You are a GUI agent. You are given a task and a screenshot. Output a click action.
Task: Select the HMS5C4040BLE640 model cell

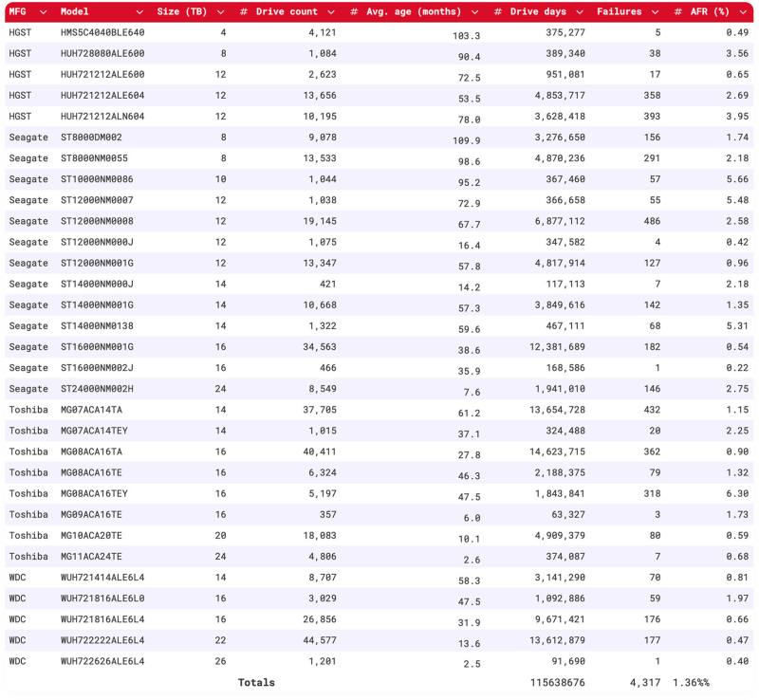[102, 33]
